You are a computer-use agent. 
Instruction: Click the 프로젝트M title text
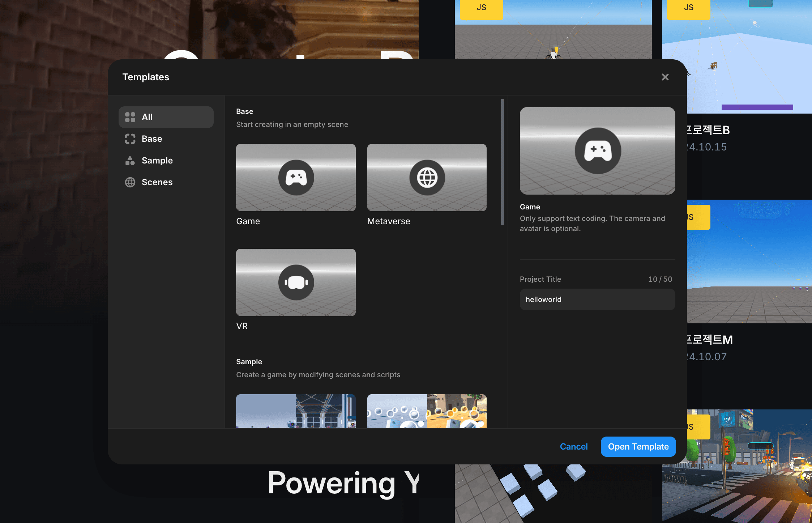(x=710, y=340)
